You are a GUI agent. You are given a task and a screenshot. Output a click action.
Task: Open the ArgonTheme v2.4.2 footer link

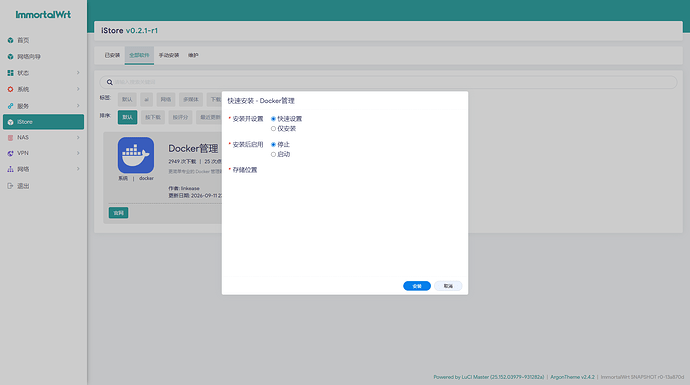point(572,377)
